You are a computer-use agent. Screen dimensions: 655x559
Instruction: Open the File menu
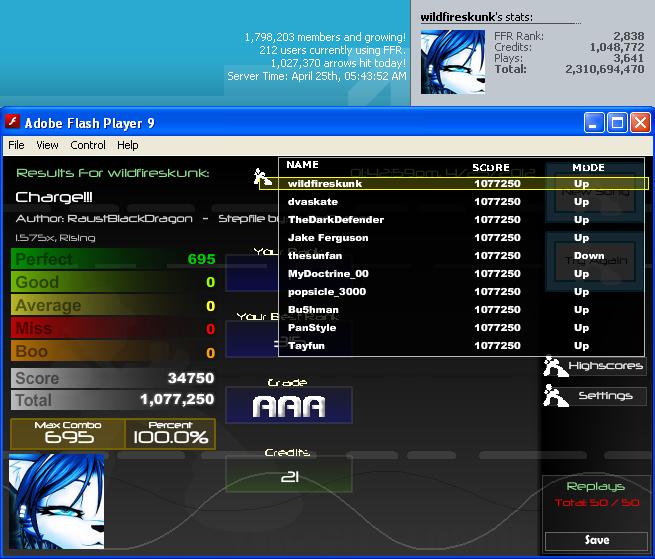16,145
